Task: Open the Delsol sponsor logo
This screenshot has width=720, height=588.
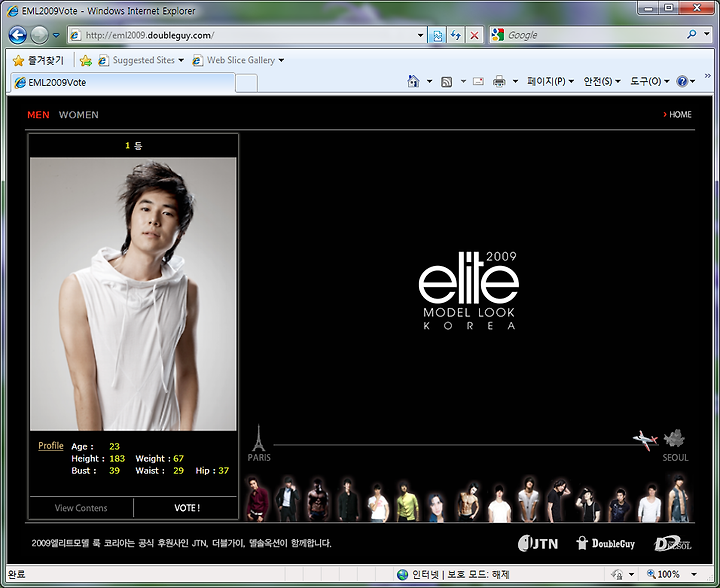Action: 673,543
